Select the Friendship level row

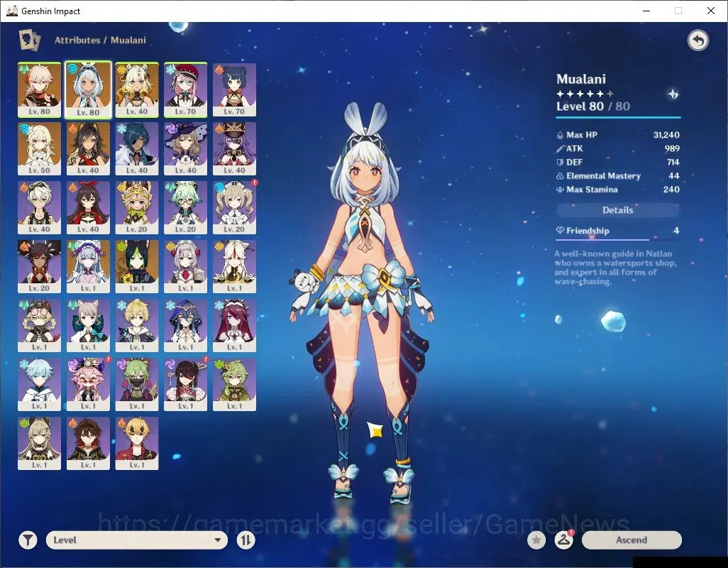pos(618,231)
